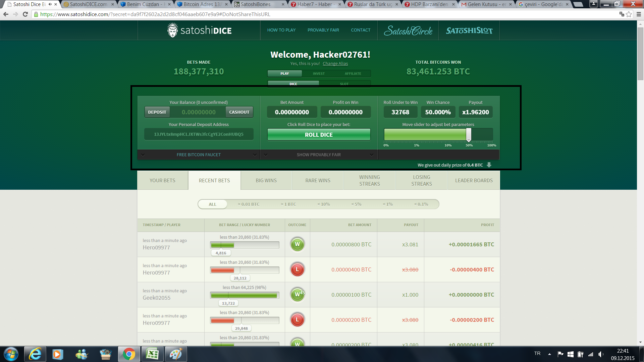644x362 pixels.
Task: Show hidden system tray icons arrow
Action: pyautogui.click(x=549, y=354)
